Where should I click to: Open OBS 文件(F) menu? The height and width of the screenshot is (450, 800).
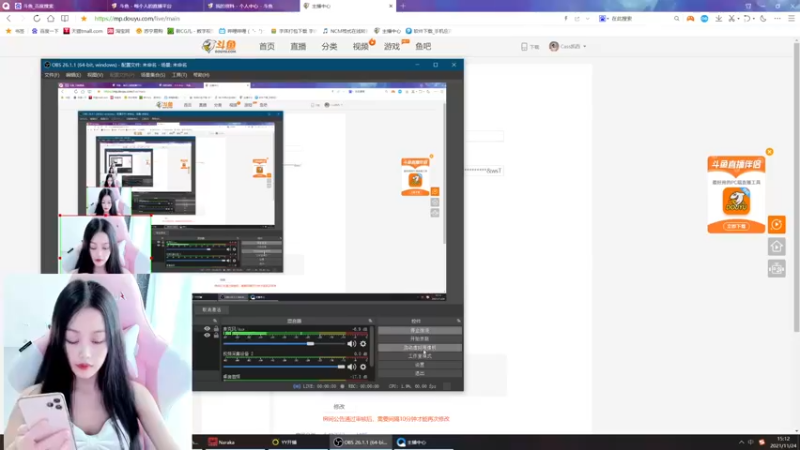[52, 75]
